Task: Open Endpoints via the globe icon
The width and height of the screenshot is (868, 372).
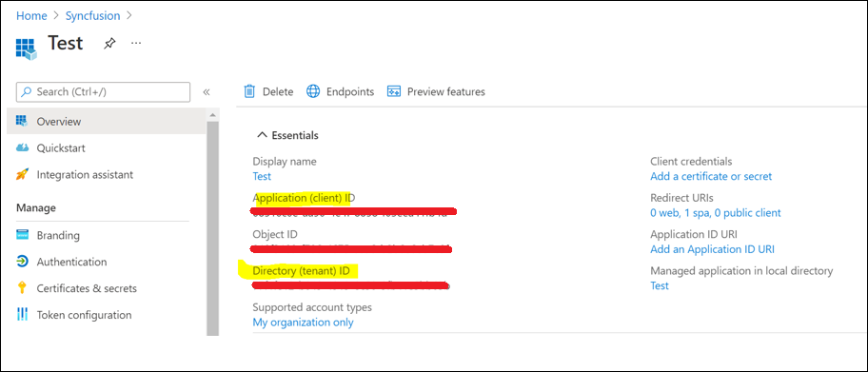Action: pyautogui.click(x=313, y=91)
